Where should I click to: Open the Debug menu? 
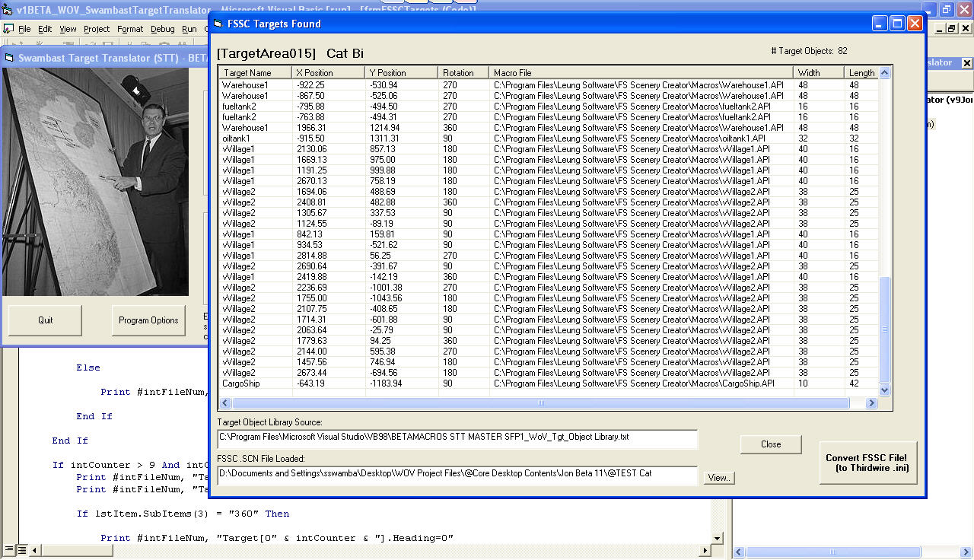pyautogui.click(x=162, y=29)
